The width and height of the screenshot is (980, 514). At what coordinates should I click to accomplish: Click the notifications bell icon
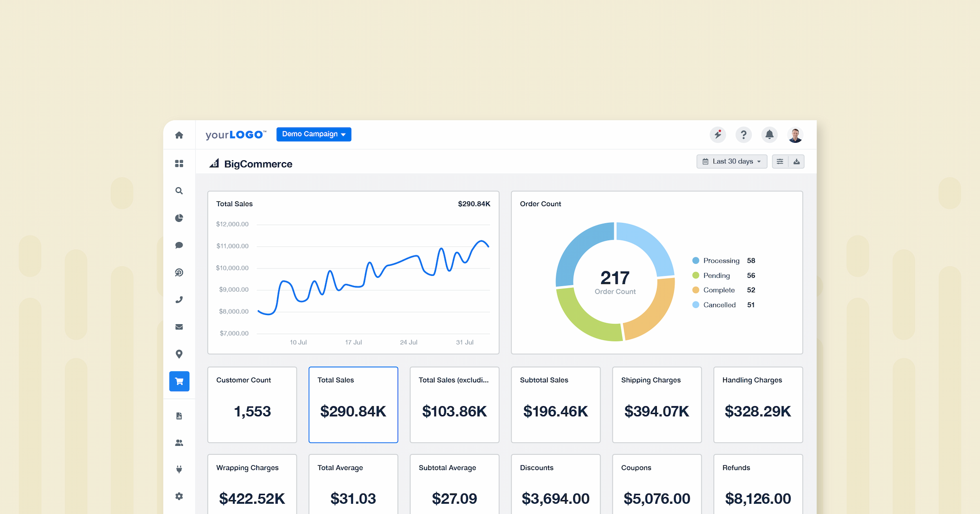[769, 135]
